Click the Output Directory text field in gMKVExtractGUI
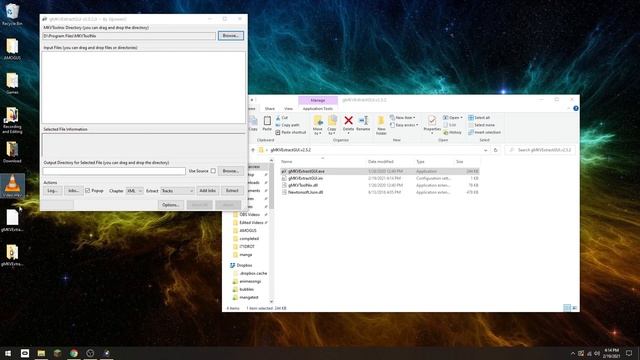Screen dimensions: 640x360 click(x=114, y=171)
